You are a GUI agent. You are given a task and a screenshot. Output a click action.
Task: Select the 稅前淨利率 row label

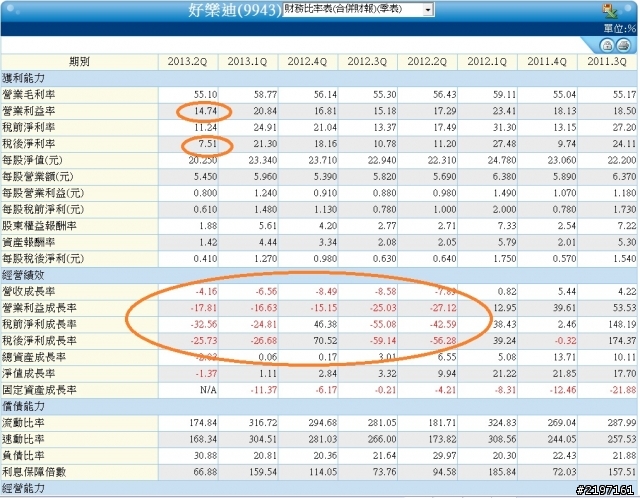[29, 127]
